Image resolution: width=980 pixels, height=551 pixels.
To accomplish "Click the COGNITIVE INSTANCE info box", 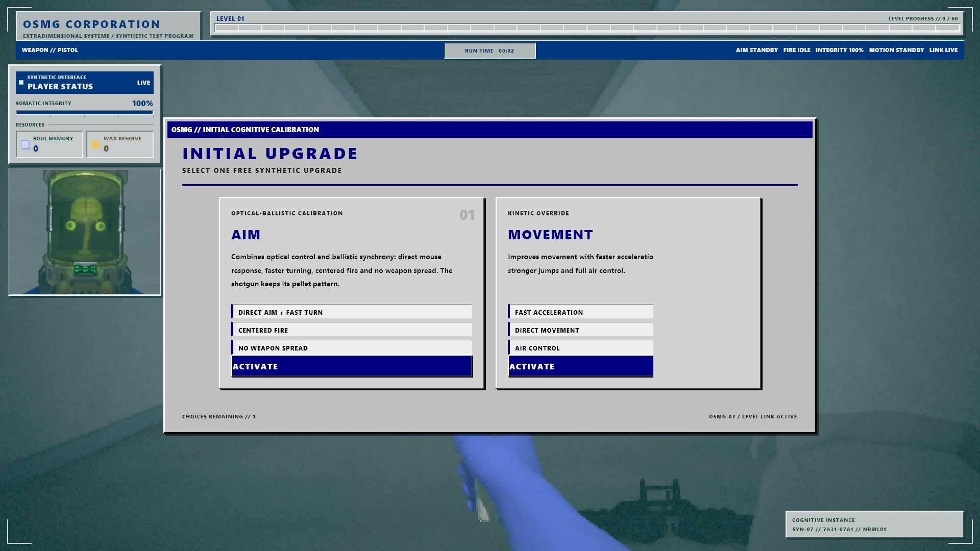I will pos(874,524).
